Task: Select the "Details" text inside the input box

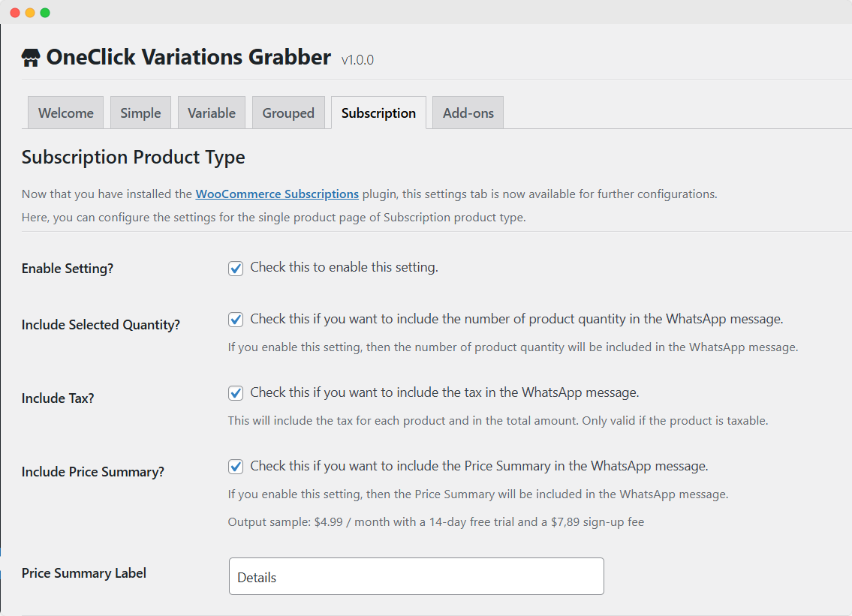Action: (257, 576)
